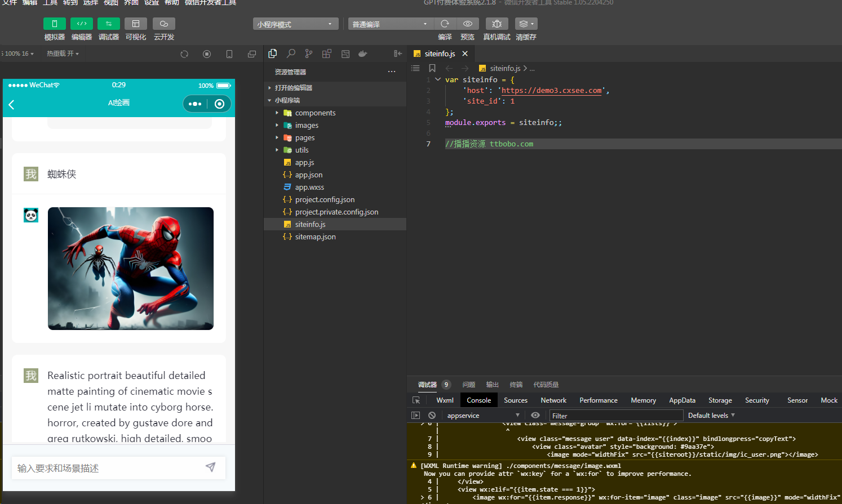Open the AppData devtools tab
Viewport: 842px width, 504px height.
click(682, 400)
